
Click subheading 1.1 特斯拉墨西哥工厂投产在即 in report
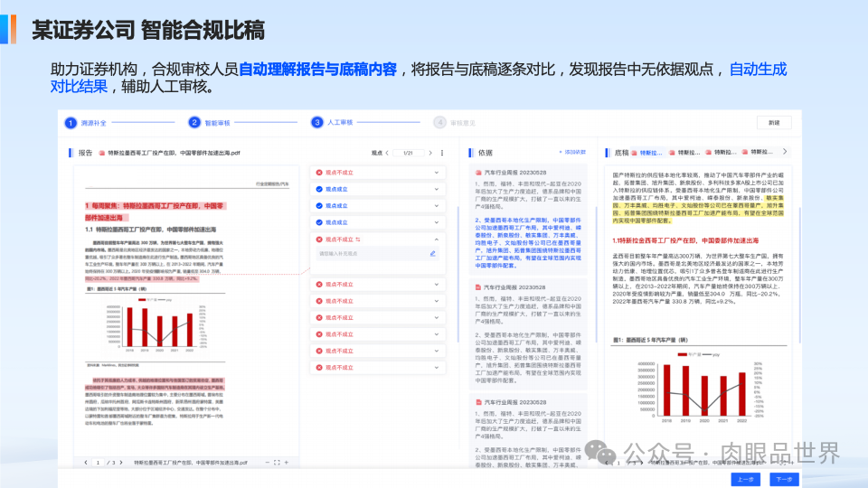click(151, 229)
